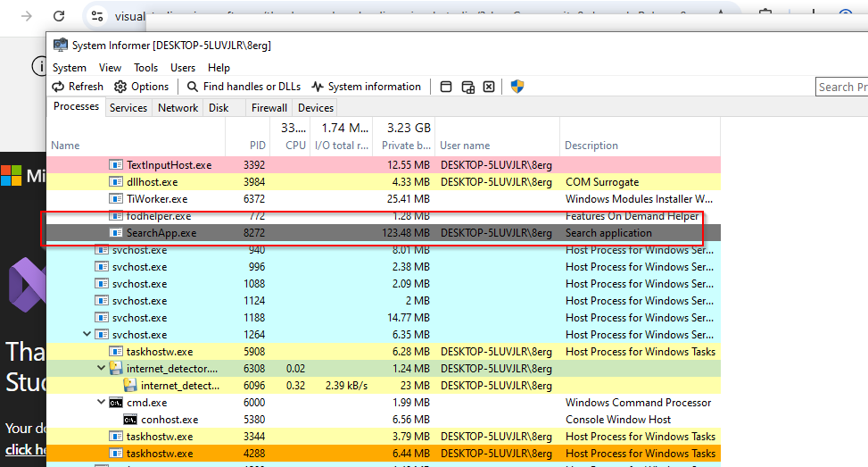The height and width of the screenshot is (467, 868).
Task: Sort by Private bytes column header
Action: tap(404, 137)
